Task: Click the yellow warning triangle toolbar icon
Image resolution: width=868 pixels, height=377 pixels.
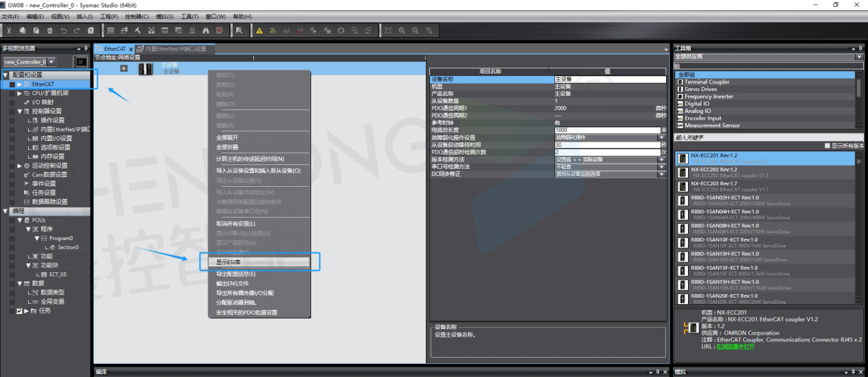Action: (x=259, y=30)
